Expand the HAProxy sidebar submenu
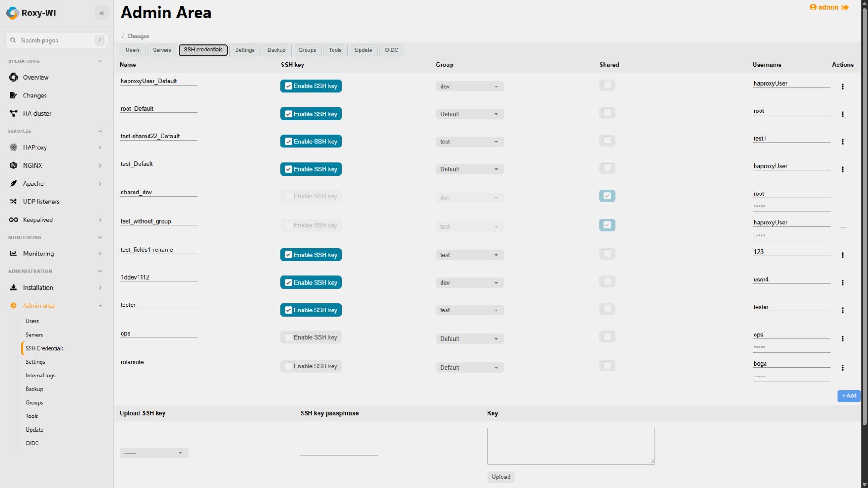The width and height of the screenshot is (868, 488). (x=100, y=147)
